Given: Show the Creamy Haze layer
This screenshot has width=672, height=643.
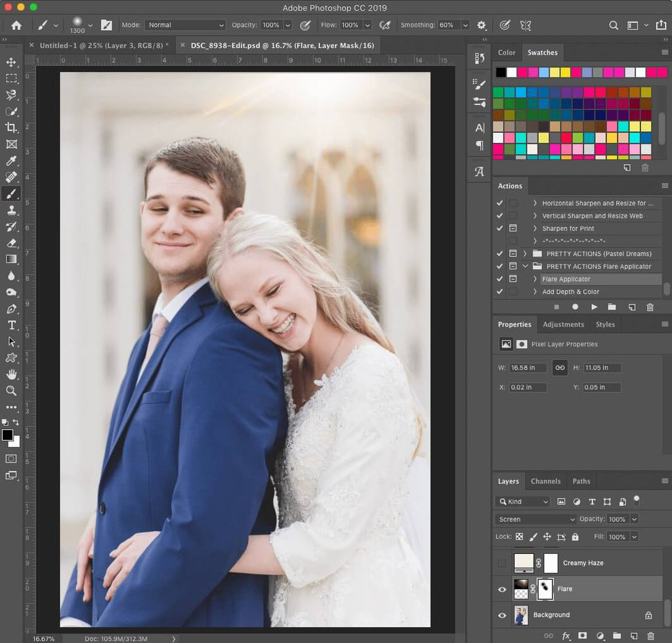Looking at the screenshot, I should click(502, 563).
